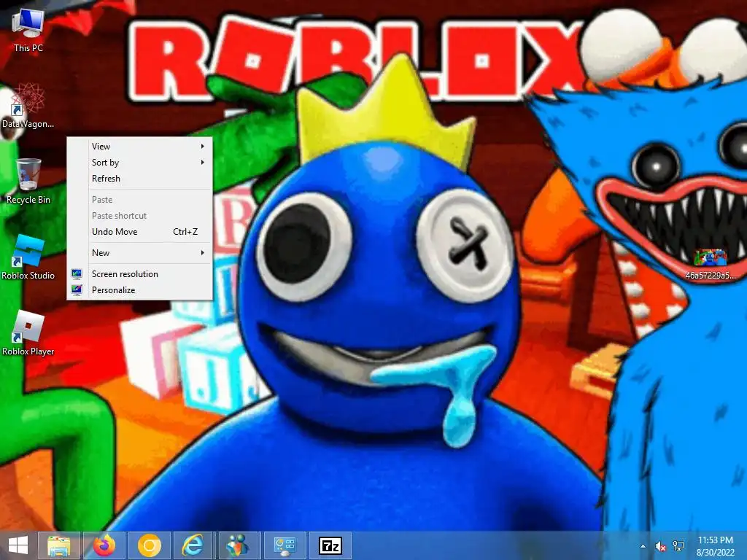This screenshot has height=560, width=747.
Task: Open the yellow circle browser taskbar icon
Action: click(150, 545)
